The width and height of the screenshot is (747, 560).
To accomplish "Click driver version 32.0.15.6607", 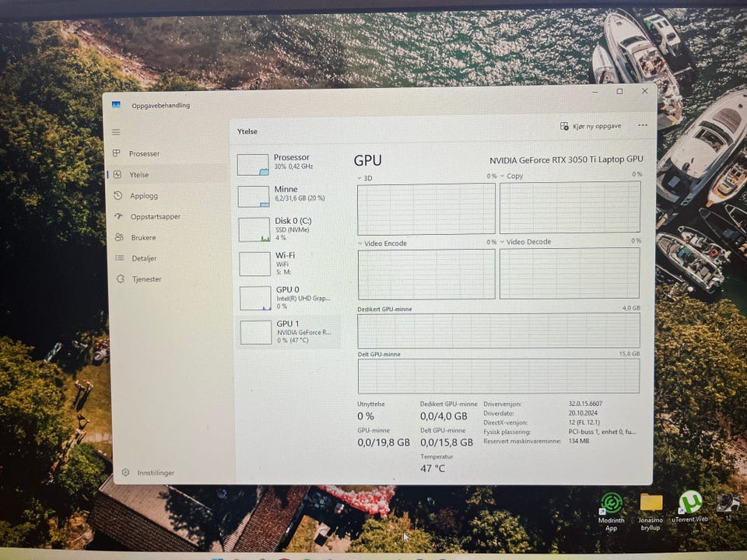I will (x=585, y=404).
